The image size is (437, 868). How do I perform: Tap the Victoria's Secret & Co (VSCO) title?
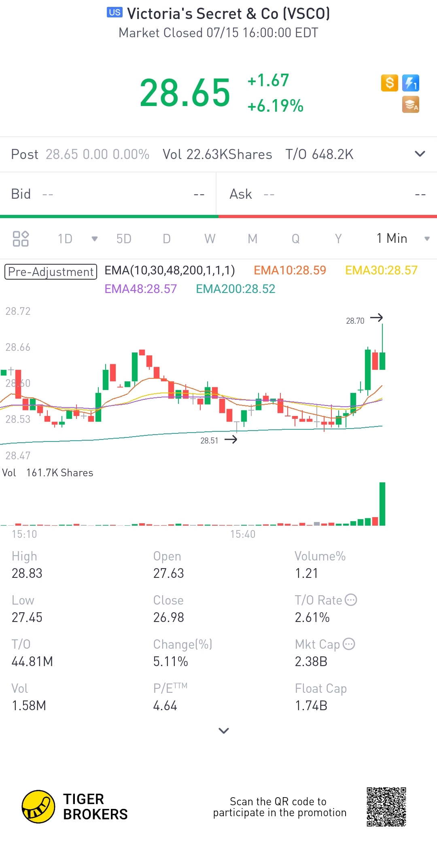click(229, 14)
